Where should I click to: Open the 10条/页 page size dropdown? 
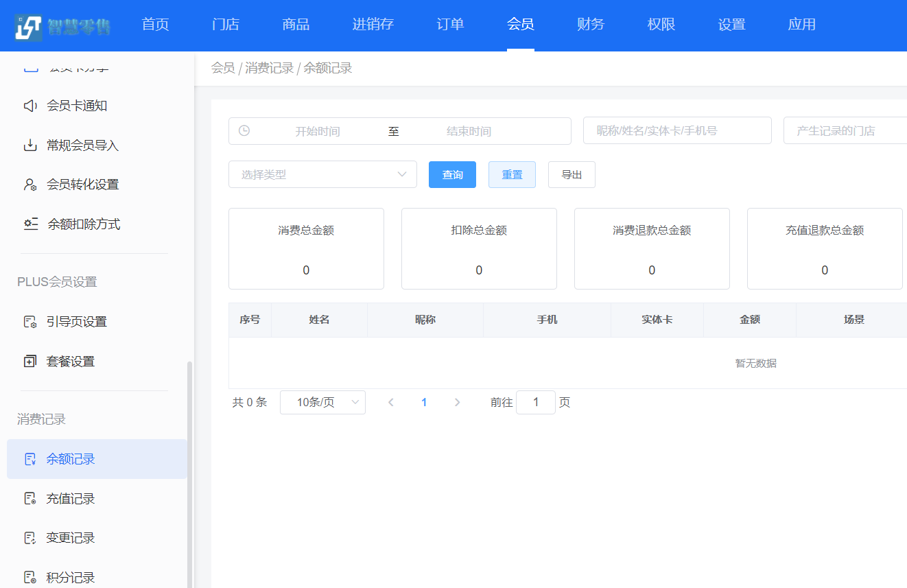pos(322,403)
